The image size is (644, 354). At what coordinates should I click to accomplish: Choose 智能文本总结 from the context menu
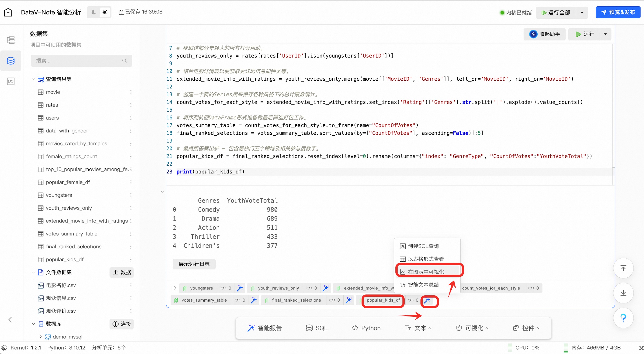pyautogui.click(x=423, y=285)
